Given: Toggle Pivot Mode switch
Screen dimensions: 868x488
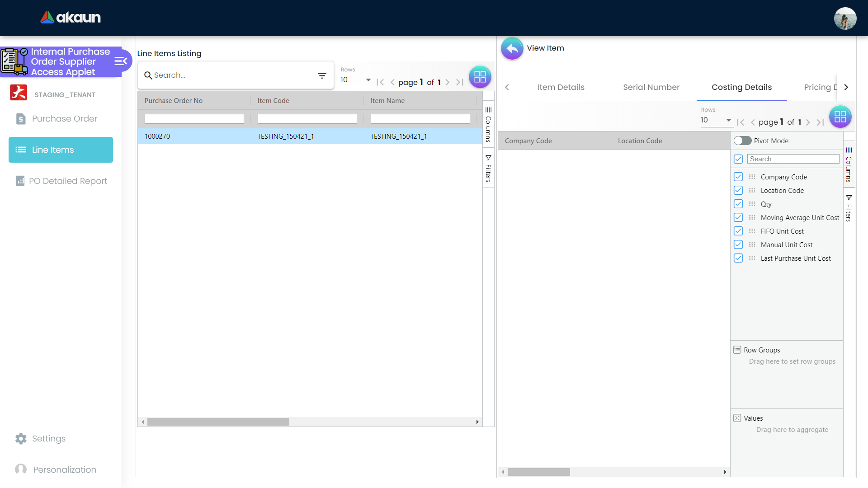Looking at the screenshot, I should click(x=742, y=141).
